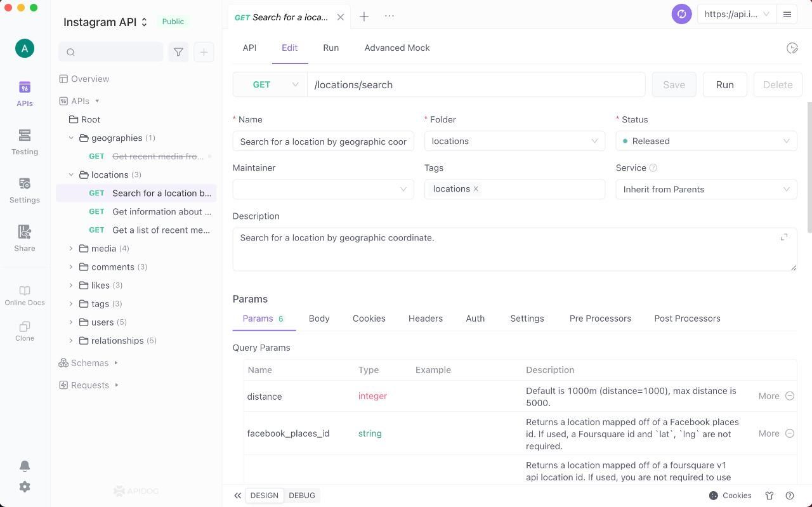Expand the users folder
Viewport: 812px width, 507px height.
pos(71,322)
